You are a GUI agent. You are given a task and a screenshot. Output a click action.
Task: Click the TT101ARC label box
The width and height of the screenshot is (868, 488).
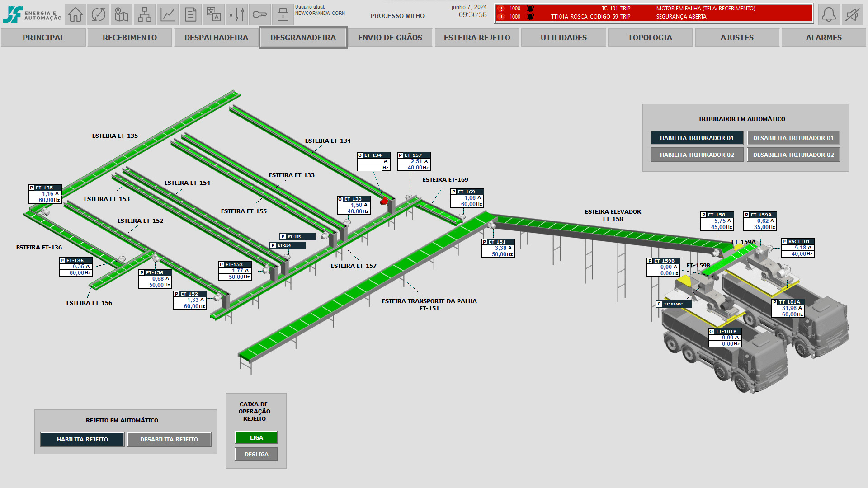674,304
